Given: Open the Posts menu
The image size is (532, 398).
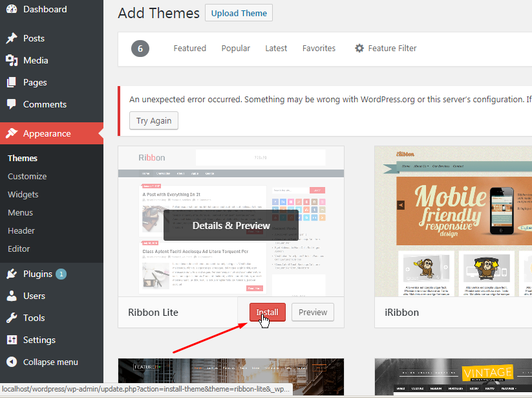Looking at the screenshot, I should point(52,38).
